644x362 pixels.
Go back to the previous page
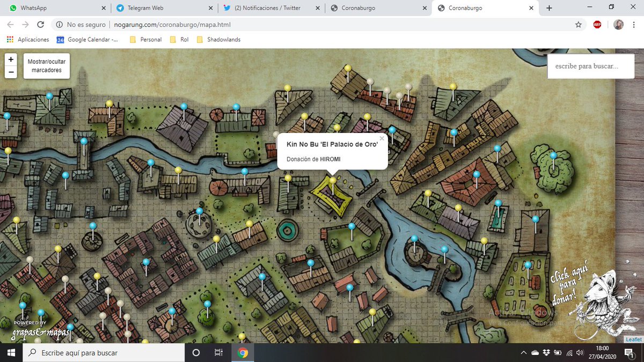coord(10,25)
